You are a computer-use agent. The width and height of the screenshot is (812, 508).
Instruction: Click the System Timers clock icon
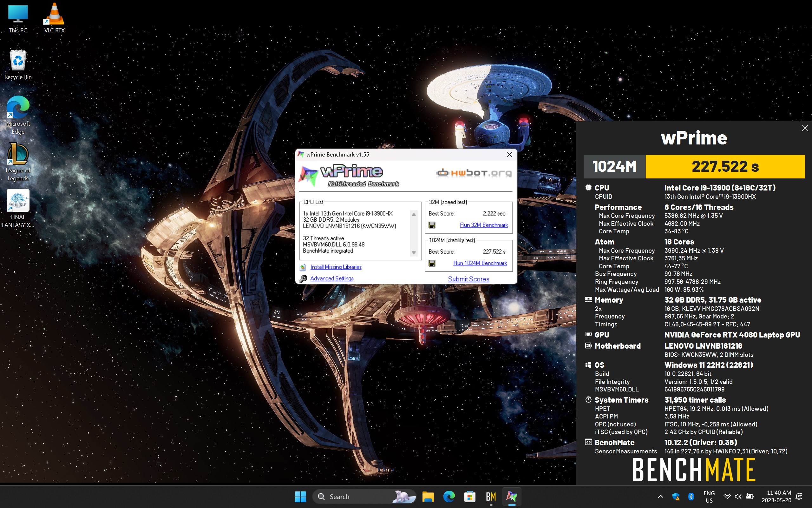pyautogui.click(x=588, y=399)
